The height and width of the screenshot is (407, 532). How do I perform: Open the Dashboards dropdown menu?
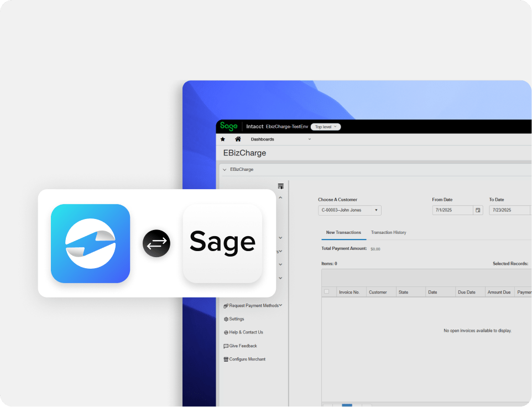pos(280,139)
